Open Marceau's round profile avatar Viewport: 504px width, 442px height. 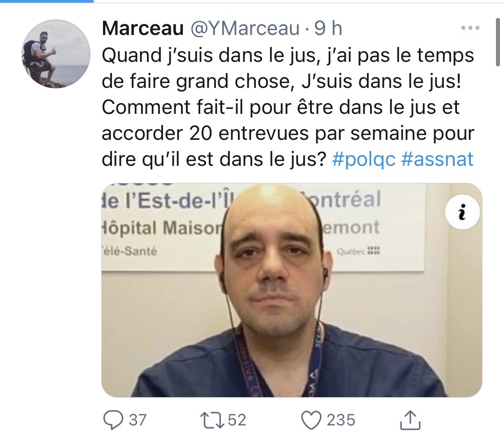pos(56,53)
